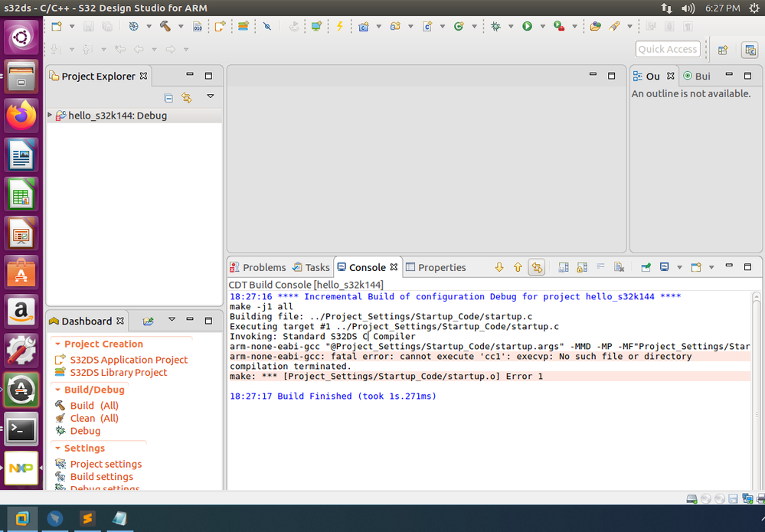Viewport: 765px width, 532px height.
Task: Open Build settings in Dashboard
Action: [x=102, y=477]
